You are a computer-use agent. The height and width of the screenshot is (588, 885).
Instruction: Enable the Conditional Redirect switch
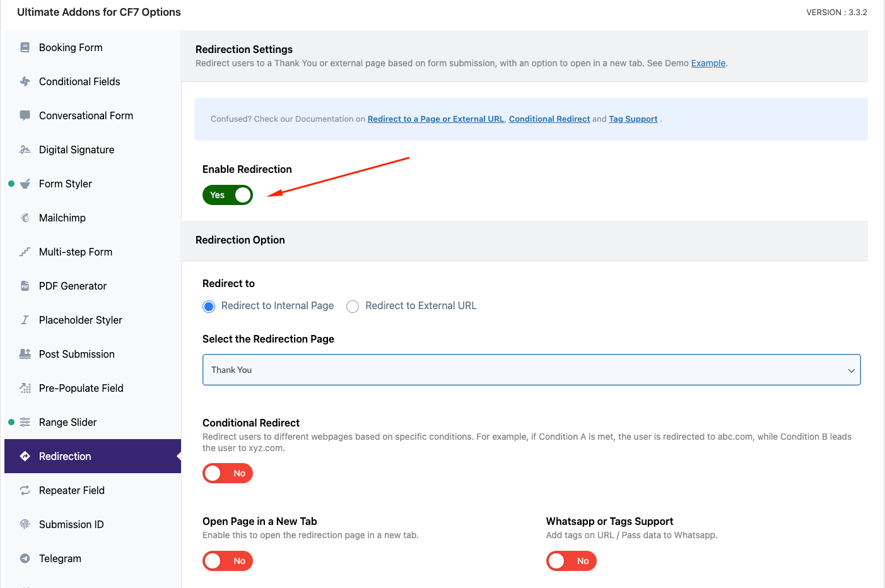(228, 473)
